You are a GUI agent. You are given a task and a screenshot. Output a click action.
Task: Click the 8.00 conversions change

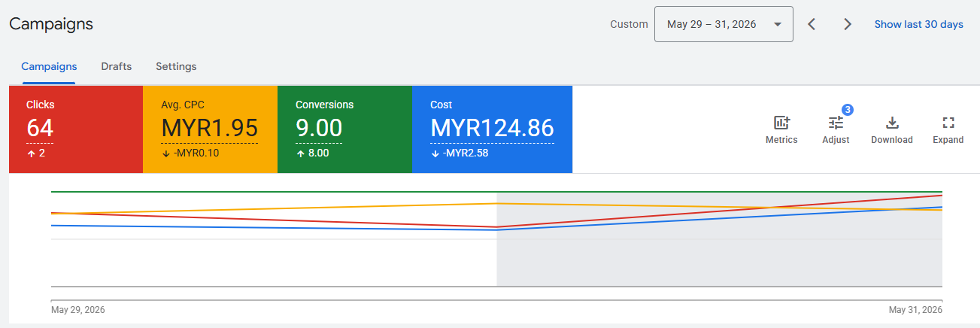point(312,153)
